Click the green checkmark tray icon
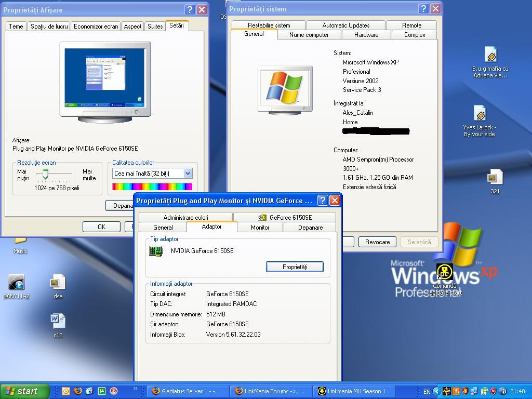The height and width of the screenshot is (399, 532). [x=484, y=391]
